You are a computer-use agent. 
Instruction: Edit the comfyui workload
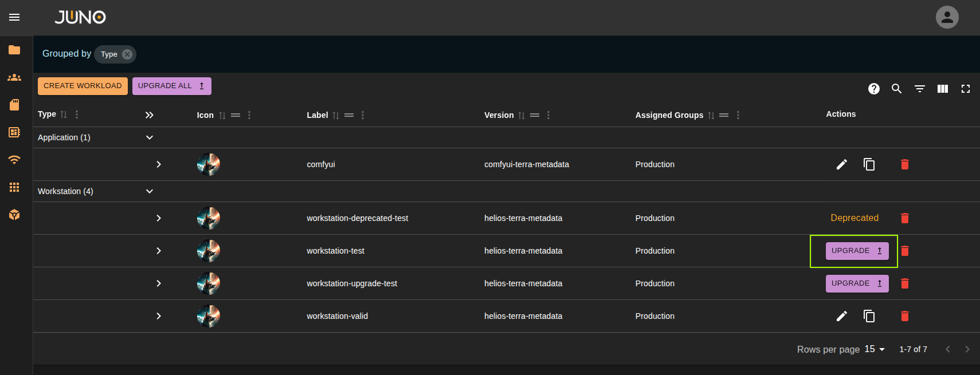coord(841,165)
